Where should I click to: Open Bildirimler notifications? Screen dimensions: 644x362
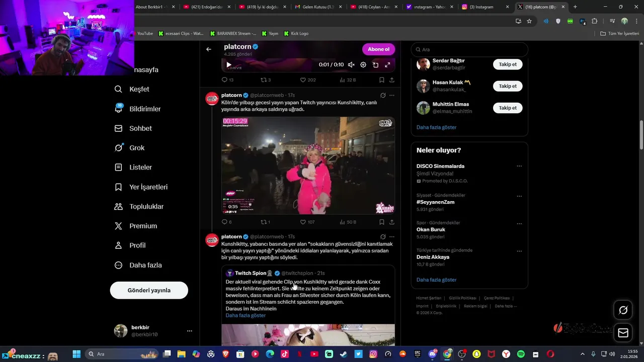[138, 109]
